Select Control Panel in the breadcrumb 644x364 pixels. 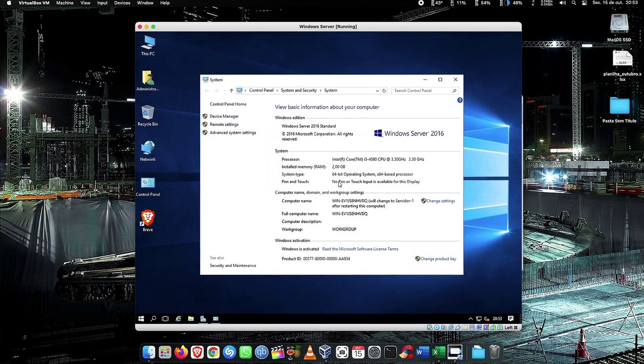(261, 90)
